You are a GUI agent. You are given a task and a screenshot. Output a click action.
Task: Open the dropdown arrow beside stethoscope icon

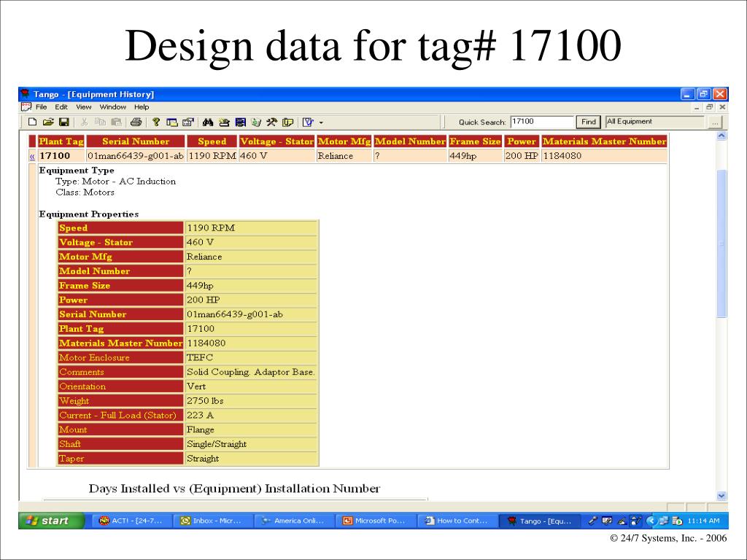tap(321, 122)
